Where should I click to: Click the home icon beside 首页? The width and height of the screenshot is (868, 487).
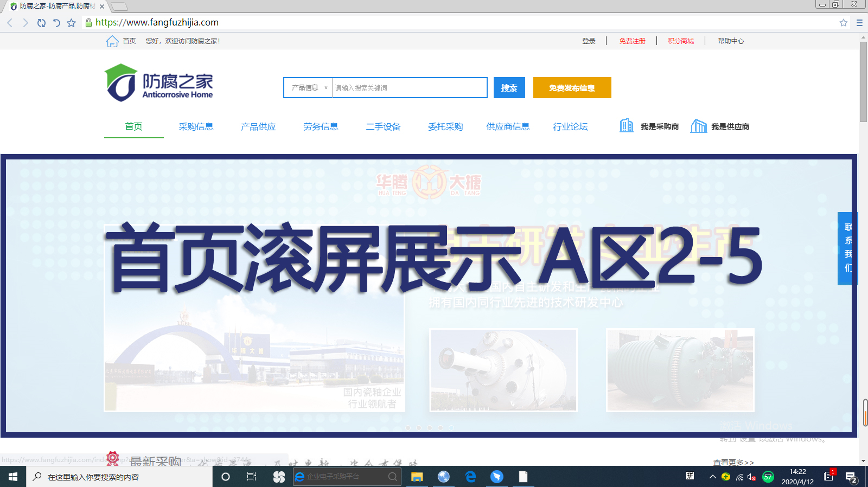coord(112,41)
